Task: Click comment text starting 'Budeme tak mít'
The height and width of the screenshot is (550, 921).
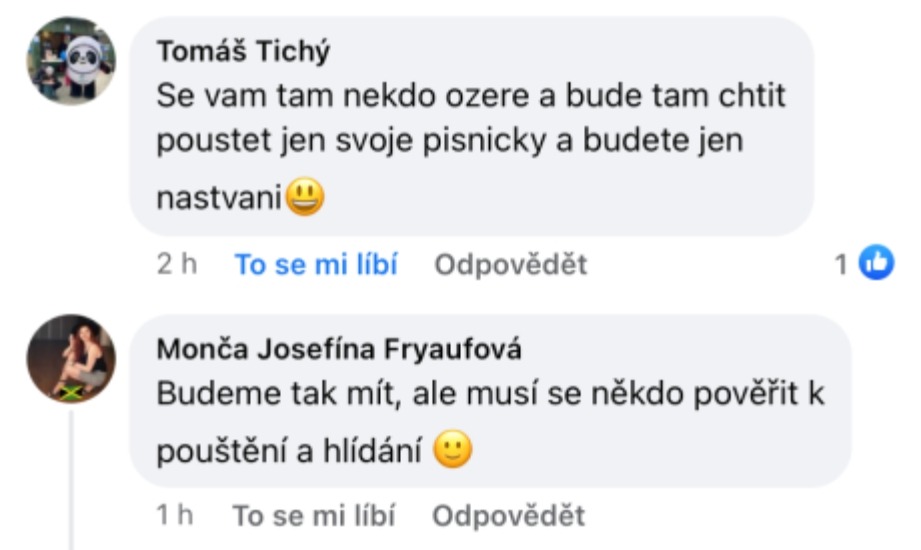Action: [490, 422]
